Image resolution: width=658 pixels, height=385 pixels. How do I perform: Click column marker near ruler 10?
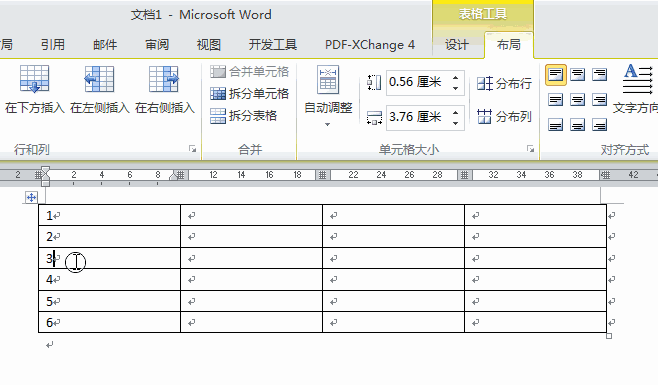click(x=180, y=175)
